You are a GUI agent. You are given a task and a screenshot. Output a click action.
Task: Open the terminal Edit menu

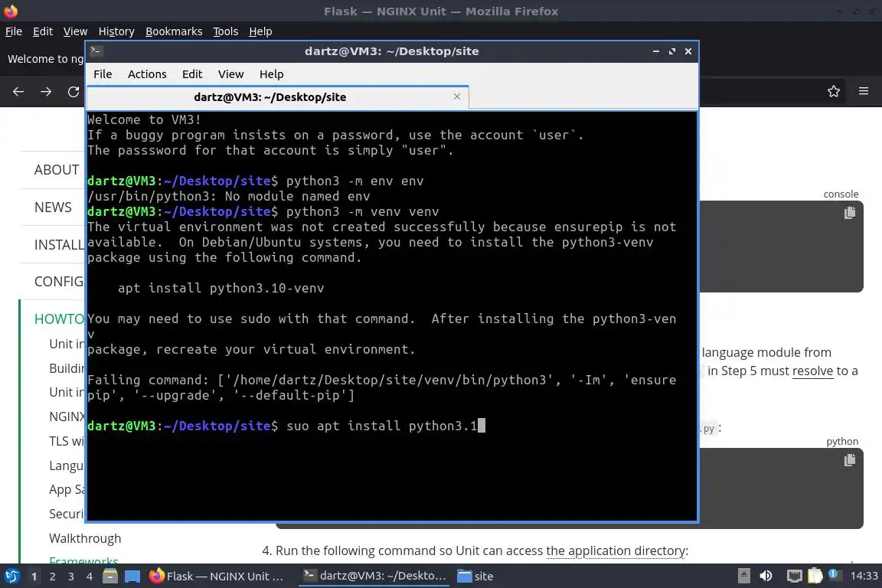coord(192,74)
